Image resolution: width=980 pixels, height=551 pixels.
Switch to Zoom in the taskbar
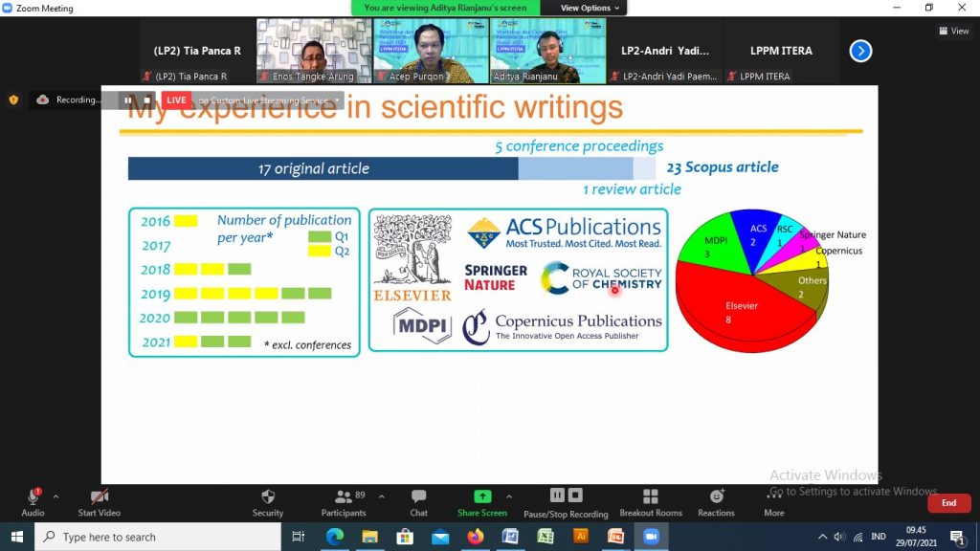tap(651, 537)
